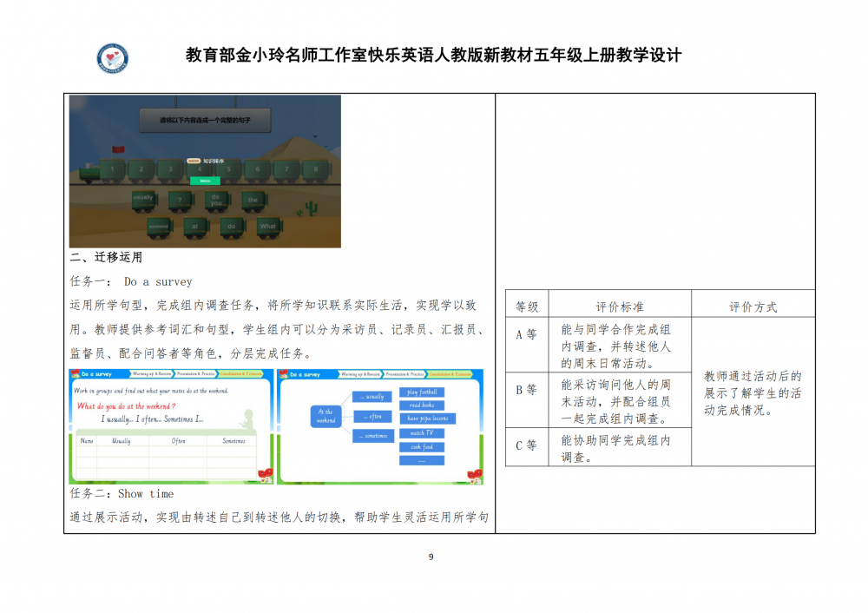Click the 等级 table header cell

pyautogui.click(x=527, y=303)
